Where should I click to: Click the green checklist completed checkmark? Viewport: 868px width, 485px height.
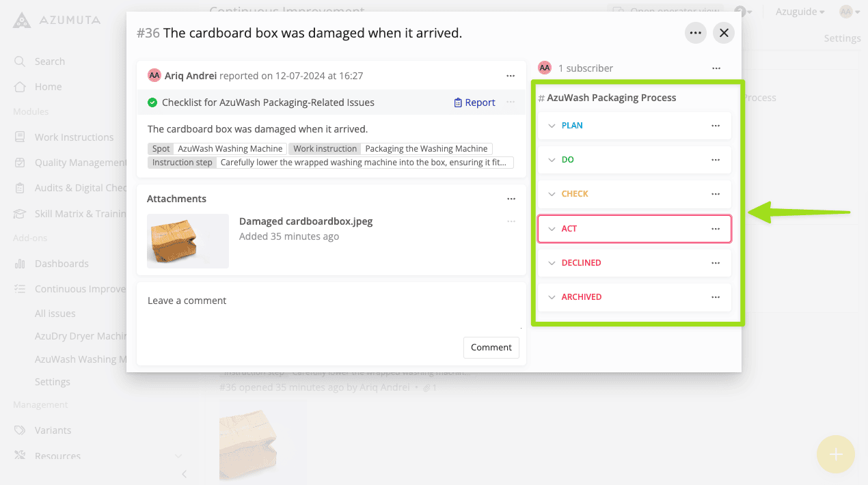coord(152,102)
